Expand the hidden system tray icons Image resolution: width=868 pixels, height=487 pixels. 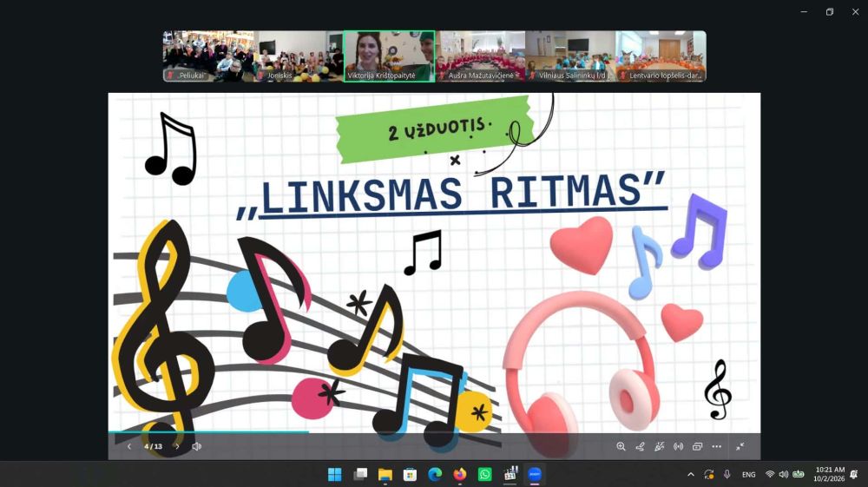[691, 474]
